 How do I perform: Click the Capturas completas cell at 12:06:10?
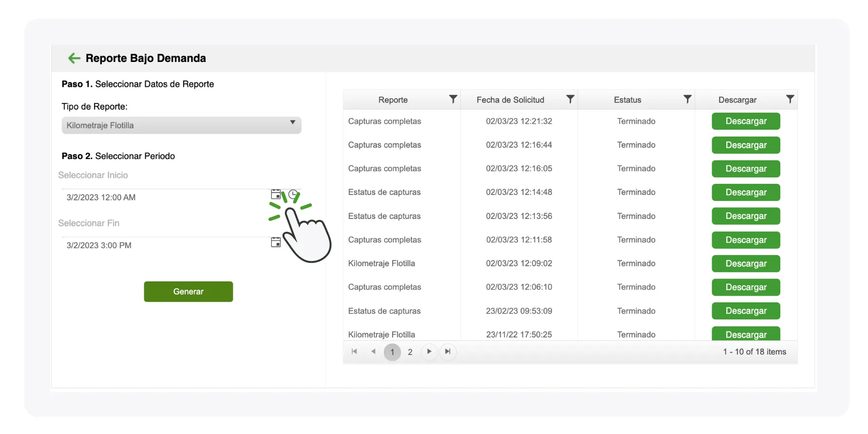point(384,287)
